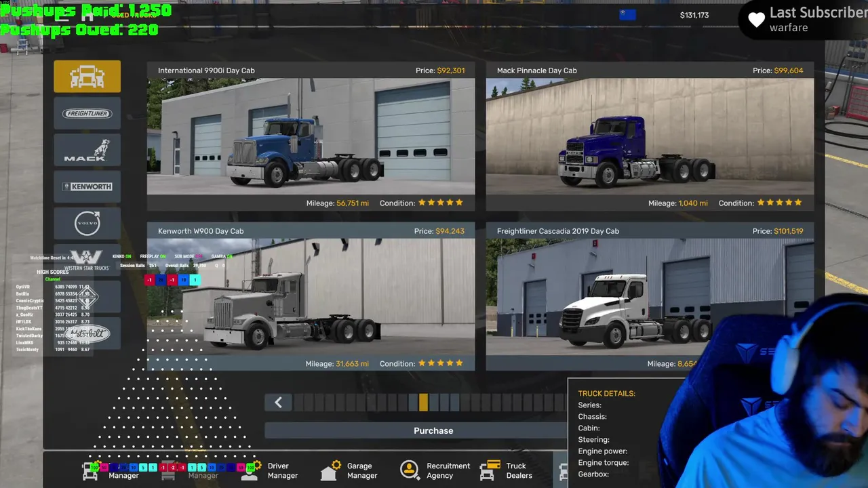Select the Garage Manager label
This screenshot has height=488, width=868.
[362, 471]
